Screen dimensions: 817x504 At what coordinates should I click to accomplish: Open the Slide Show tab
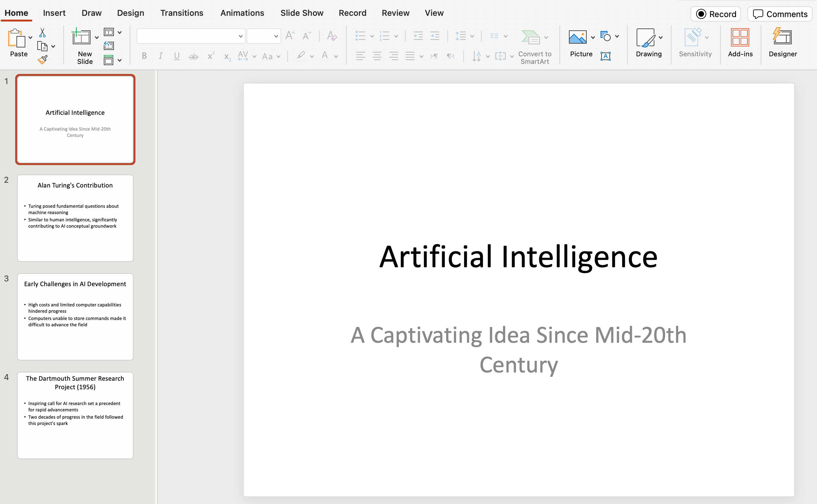tap(302, 13)
